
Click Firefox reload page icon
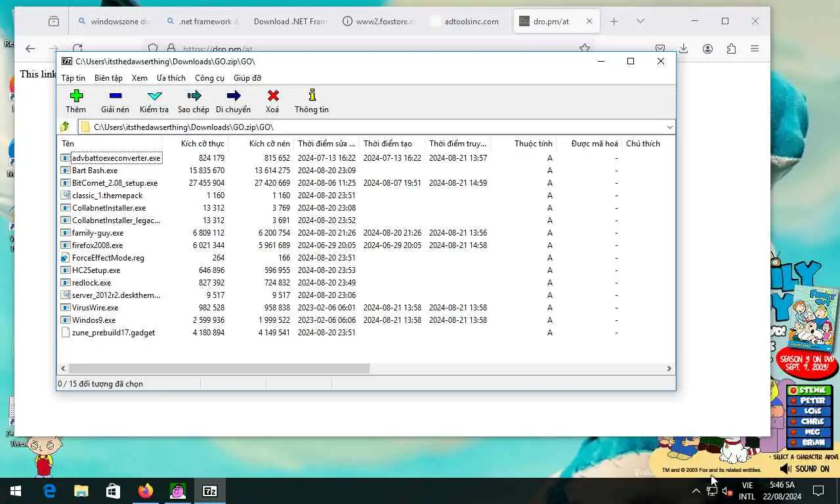(x=77, y=49)
